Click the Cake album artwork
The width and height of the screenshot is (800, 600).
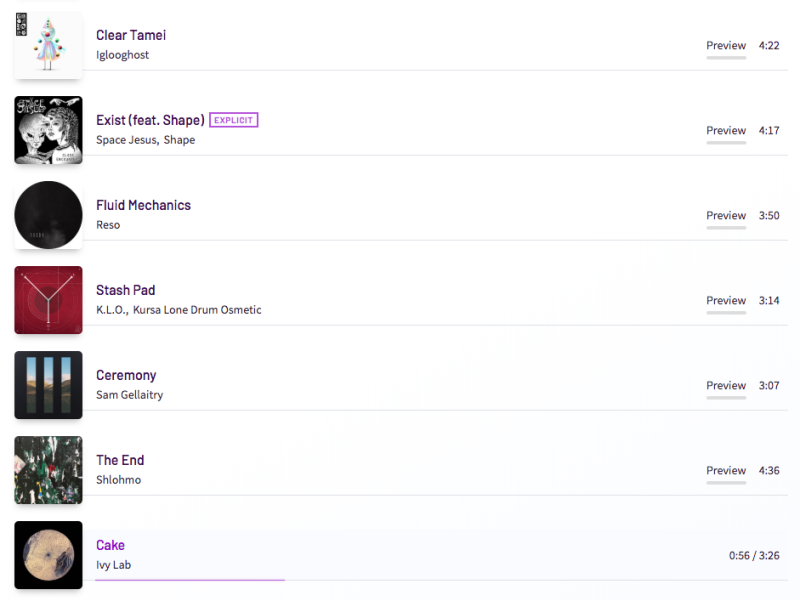pos(47,555)
